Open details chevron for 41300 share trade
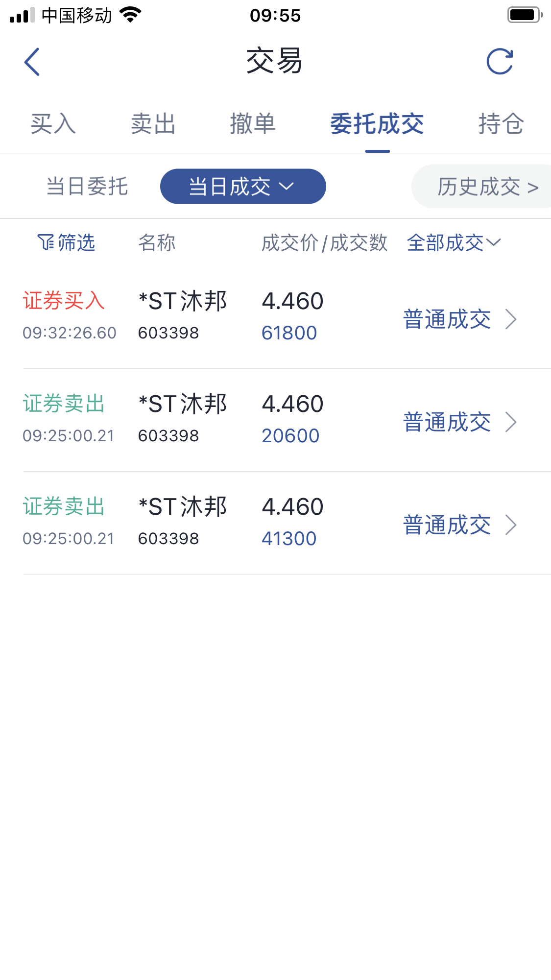This screenshot has width=551, height=980. pos(511,525)
